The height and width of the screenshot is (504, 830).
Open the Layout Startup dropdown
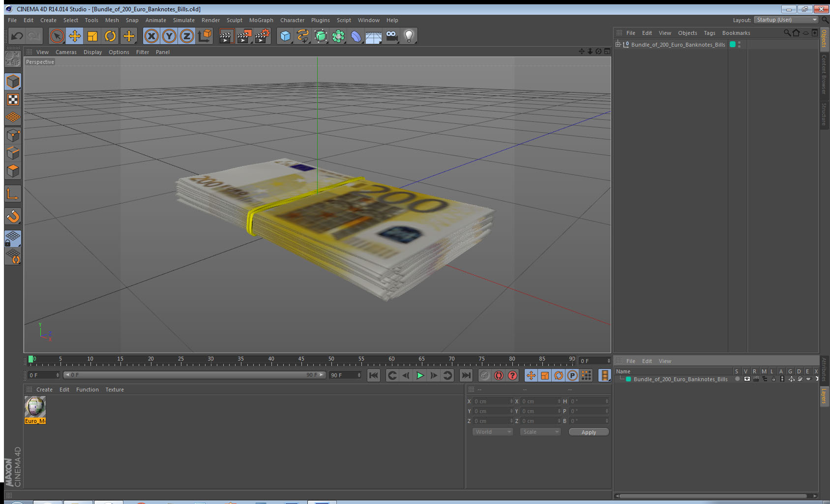click(x=787, y=20)
